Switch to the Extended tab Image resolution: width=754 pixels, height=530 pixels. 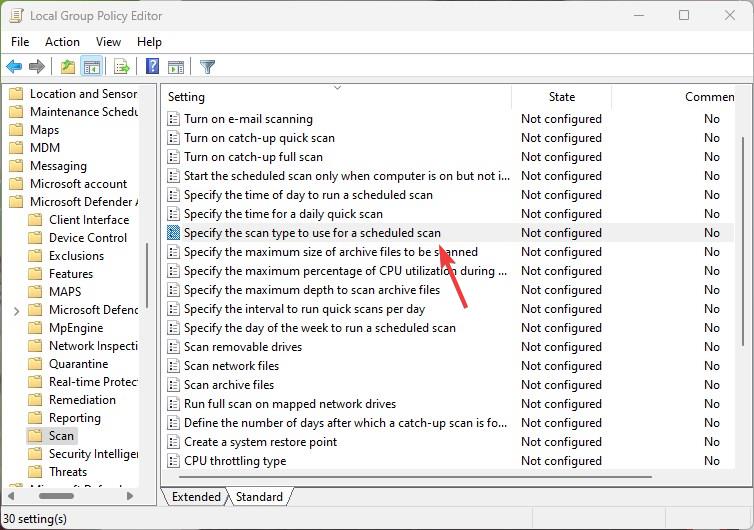pos(196,496)
